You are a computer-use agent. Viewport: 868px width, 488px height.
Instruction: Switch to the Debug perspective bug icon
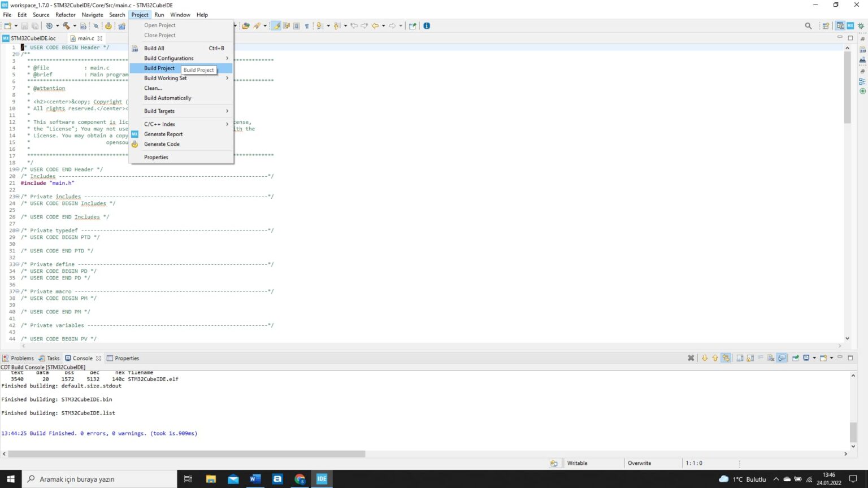(x=861, y=26)
